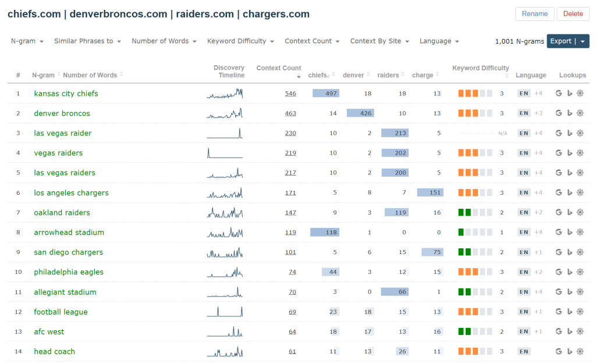
Task: Open Google lookup for allegiant stadium
Action: (x=558, y=292)
